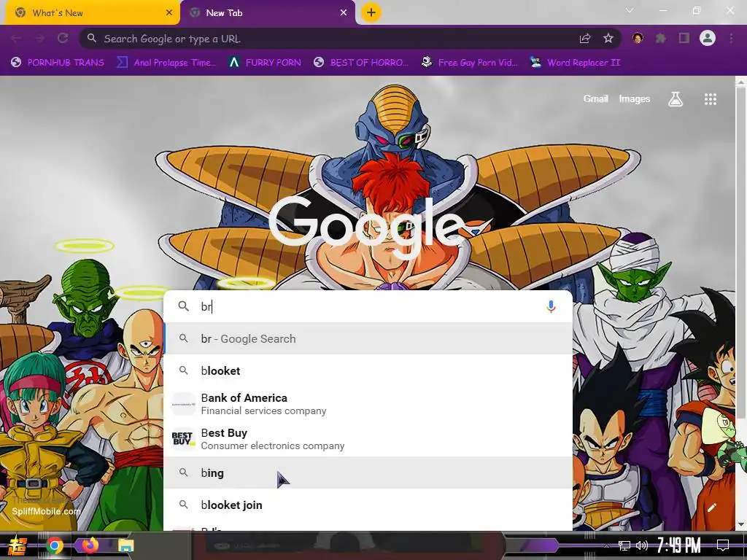
Task: Click the scrollbar down arrow
Action: (x=741, y=524)
